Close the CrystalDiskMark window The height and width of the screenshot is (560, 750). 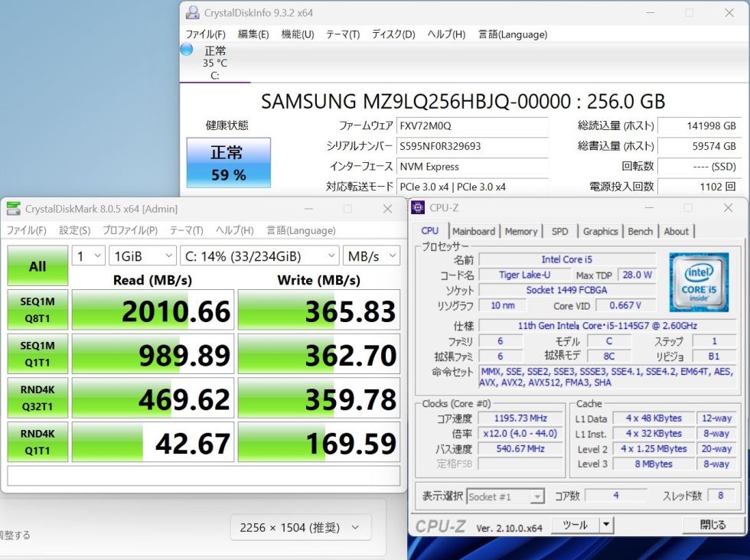387,209
